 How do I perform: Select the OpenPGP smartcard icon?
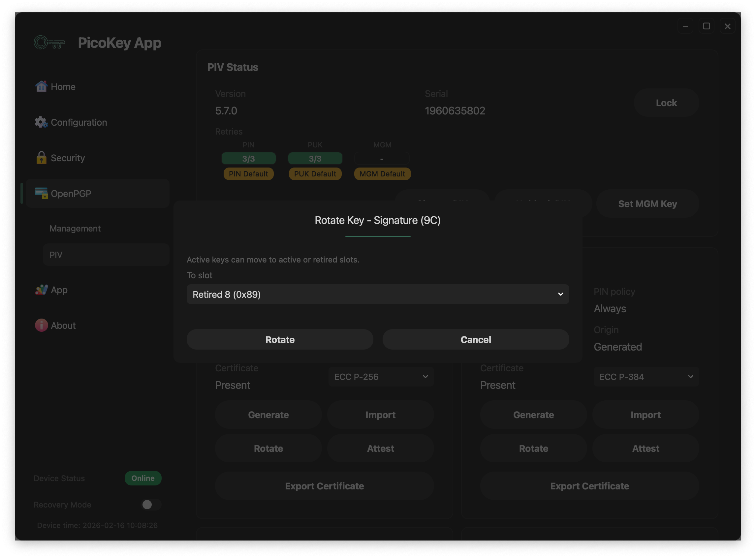[x=41, y=193]
